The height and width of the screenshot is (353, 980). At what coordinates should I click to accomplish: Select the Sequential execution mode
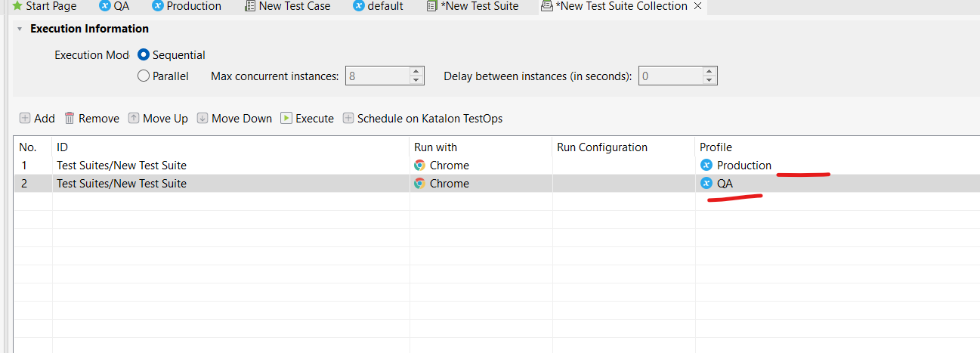tap(144, 55)
